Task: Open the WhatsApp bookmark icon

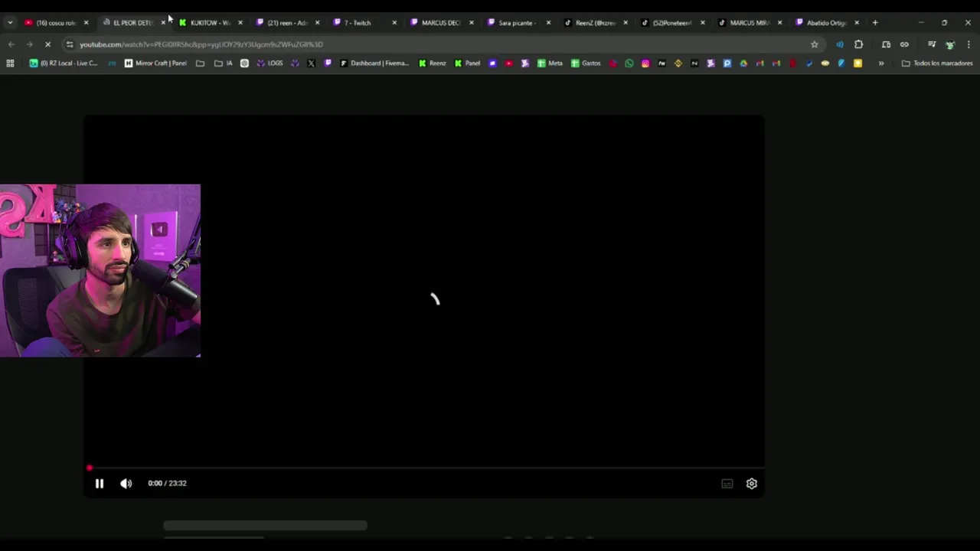Action: point(629,64)
